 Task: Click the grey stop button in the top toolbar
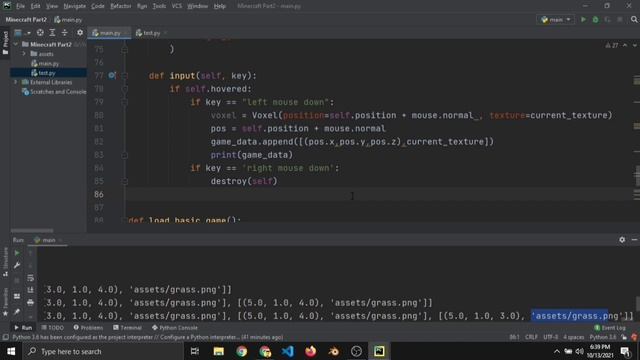(620, 19)
